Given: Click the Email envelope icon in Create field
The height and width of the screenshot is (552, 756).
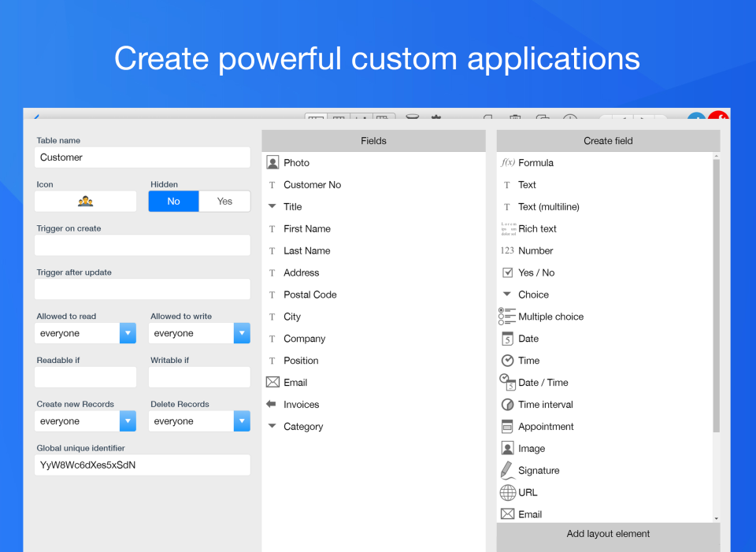Looking at the screenshot, I should [x=507, y=514].
